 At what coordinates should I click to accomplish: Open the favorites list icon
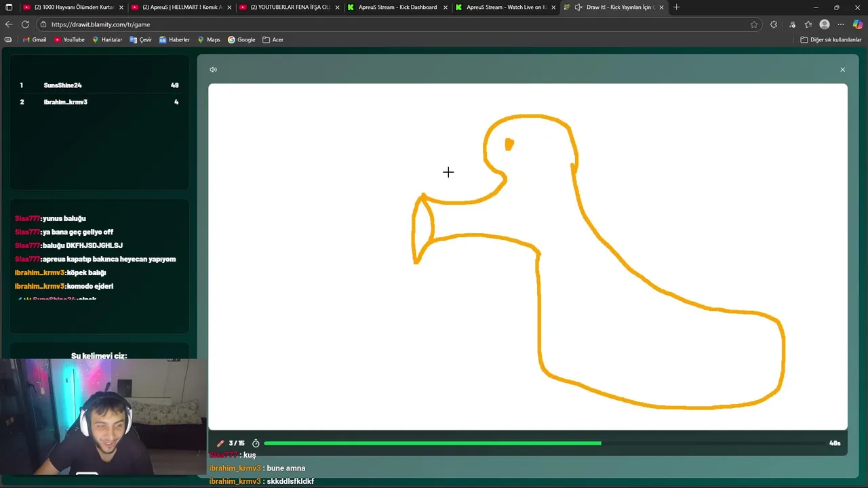[x=808, y=24]
